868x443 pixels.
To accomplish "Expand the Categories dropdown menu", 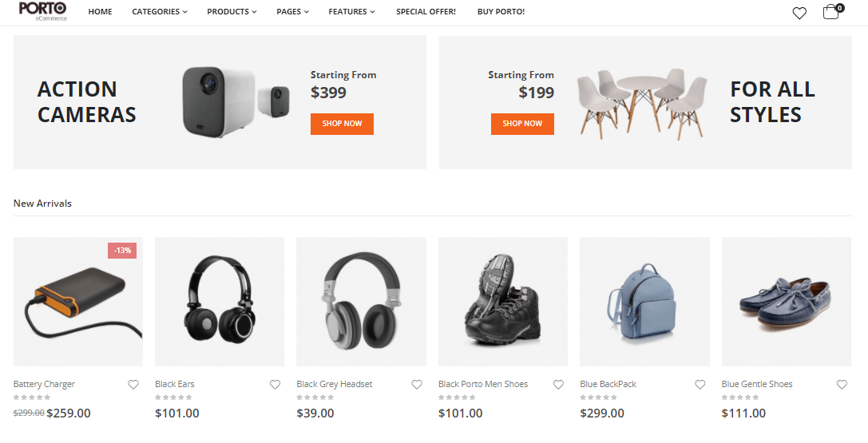I will point(160,12).
